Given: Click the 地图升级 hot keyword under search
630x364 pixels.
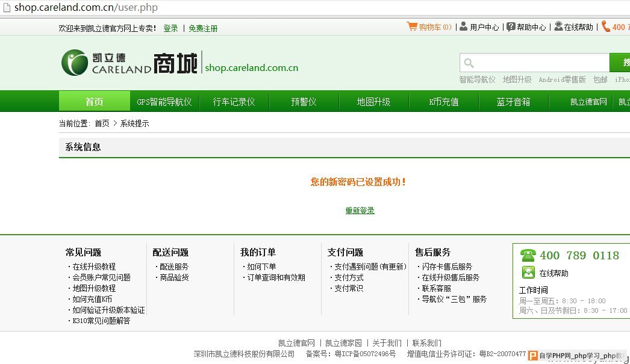Looking at the screenshot, I should (x=517, y=79).
